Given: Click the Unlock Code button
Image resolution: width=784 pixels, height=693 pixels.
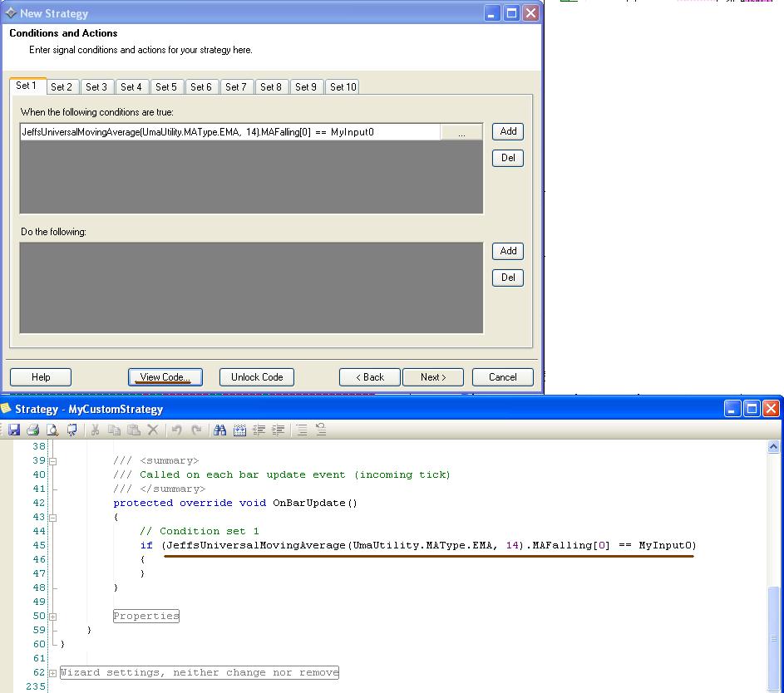Looking at the screenshot, I should tap(257, 377).
